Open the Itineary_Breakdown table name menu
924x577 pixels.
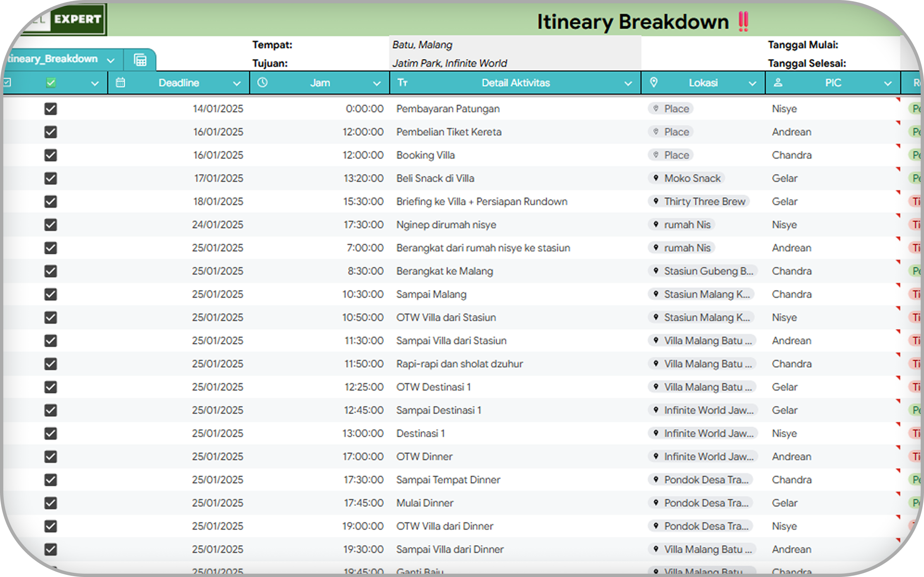click(110, 60)
